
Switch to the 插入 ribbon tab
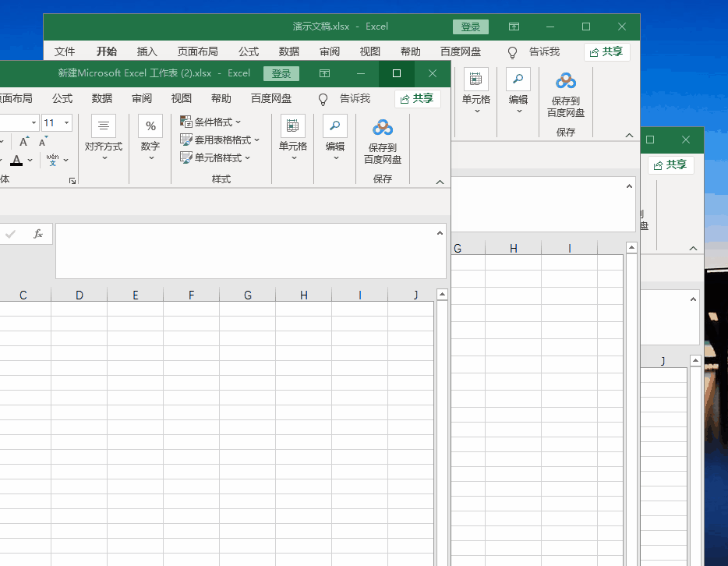[147, 51]
